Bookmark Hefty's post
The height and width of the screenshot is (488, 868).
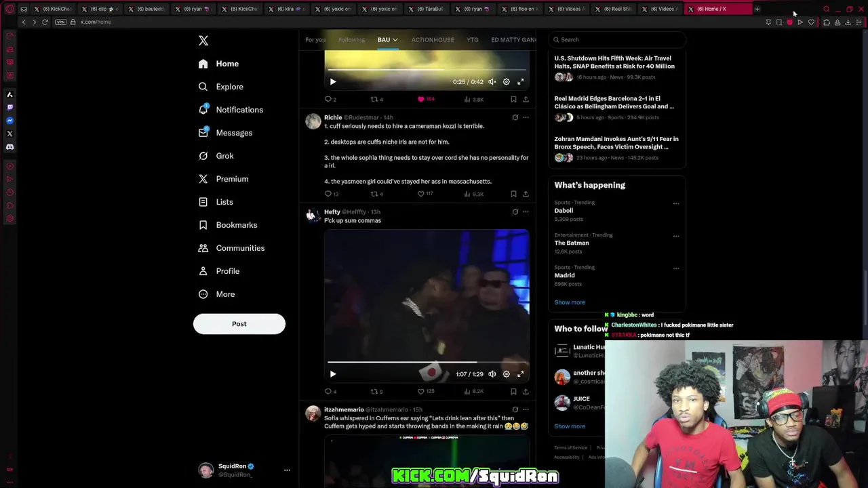(x=513, y=392)
